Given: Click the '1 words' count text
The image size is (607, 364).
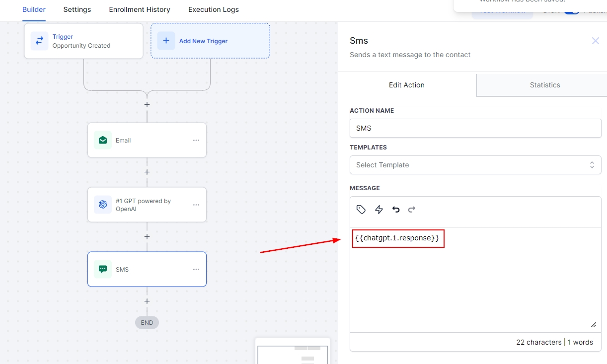Looking at the screenshot, I should point(580,342).
